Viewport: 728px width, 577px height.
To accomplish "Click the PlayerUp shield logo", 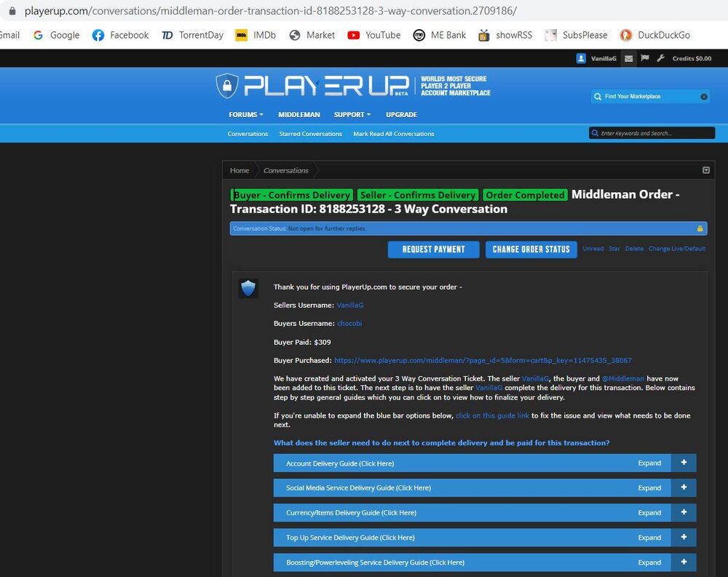I will coord(227,86).
